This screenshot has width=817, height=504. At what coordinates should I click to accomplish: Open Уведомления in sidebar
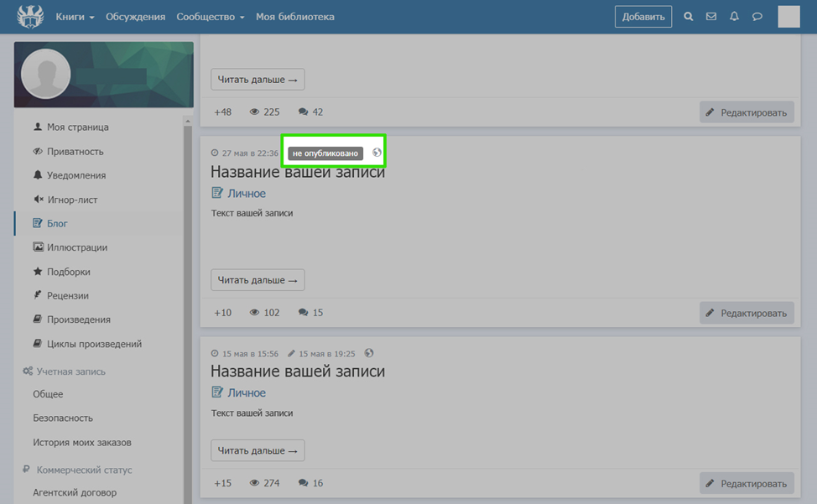[x=76, y=175]
